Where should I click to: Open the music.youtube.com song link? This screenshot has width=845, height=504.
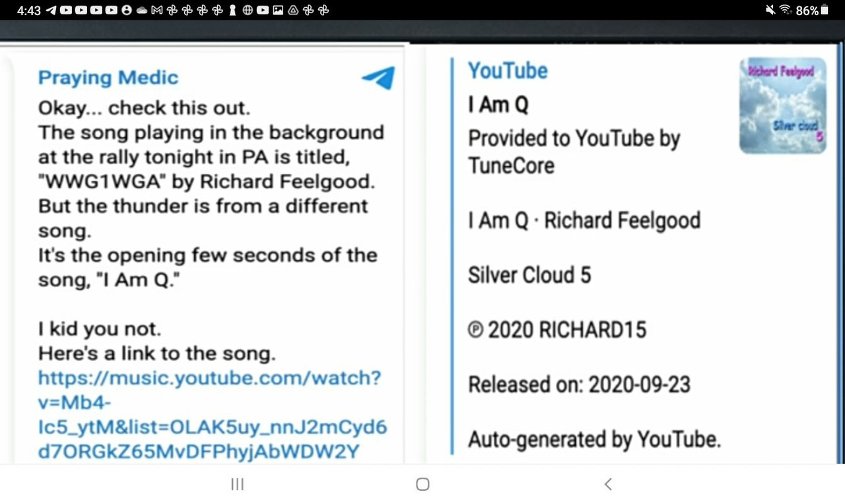(x=212, y=414)
